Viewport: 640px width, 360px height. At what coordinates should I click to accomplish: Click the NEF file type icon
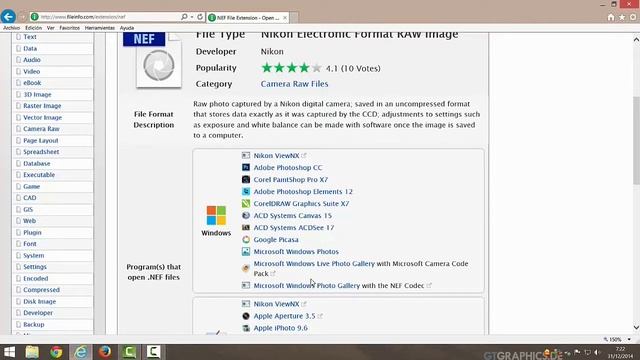(152, 60)
